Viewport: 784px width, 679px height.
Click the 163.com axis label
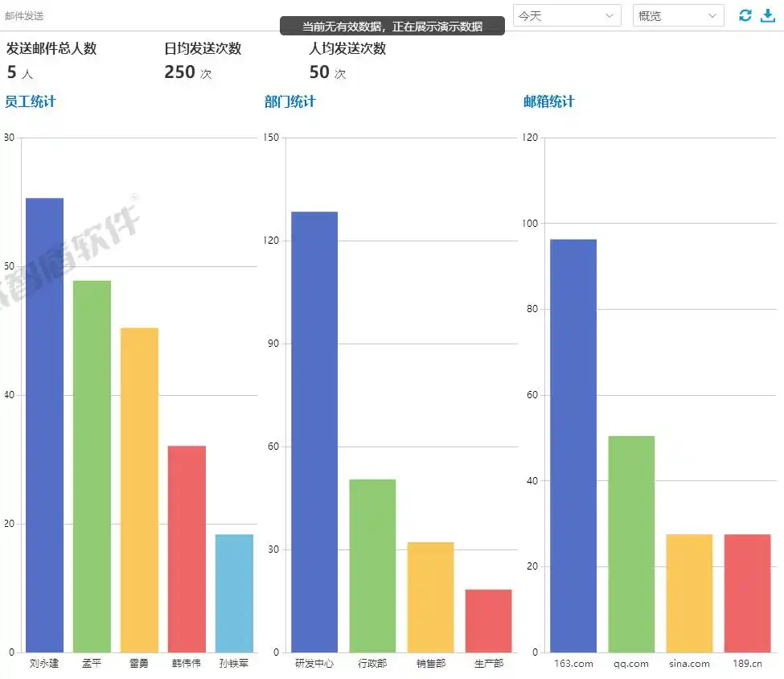point(573,664)
